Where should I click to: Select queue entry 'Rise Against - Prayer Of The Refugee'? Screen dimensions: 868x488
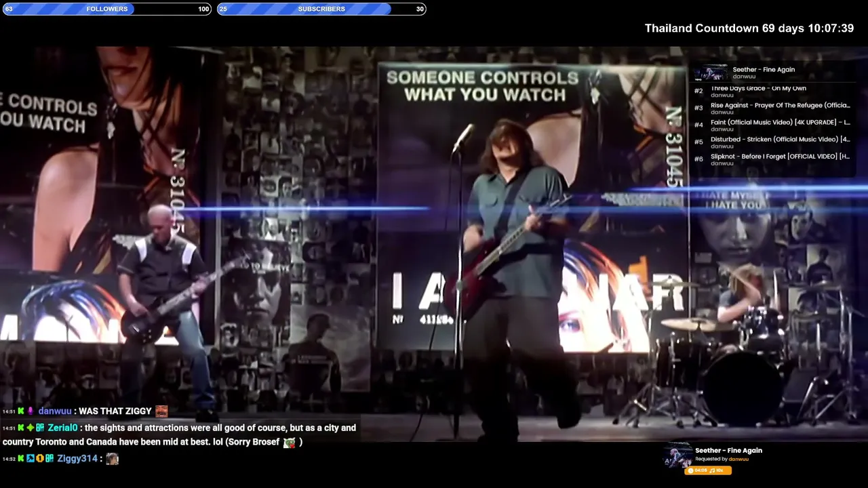pos(780,105)
